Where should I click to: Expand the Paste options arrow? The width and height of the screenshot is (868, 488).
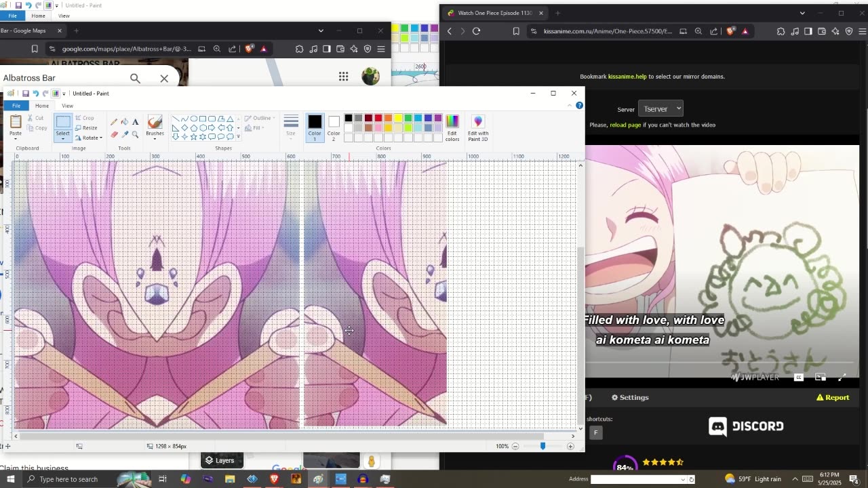point(16,139)
